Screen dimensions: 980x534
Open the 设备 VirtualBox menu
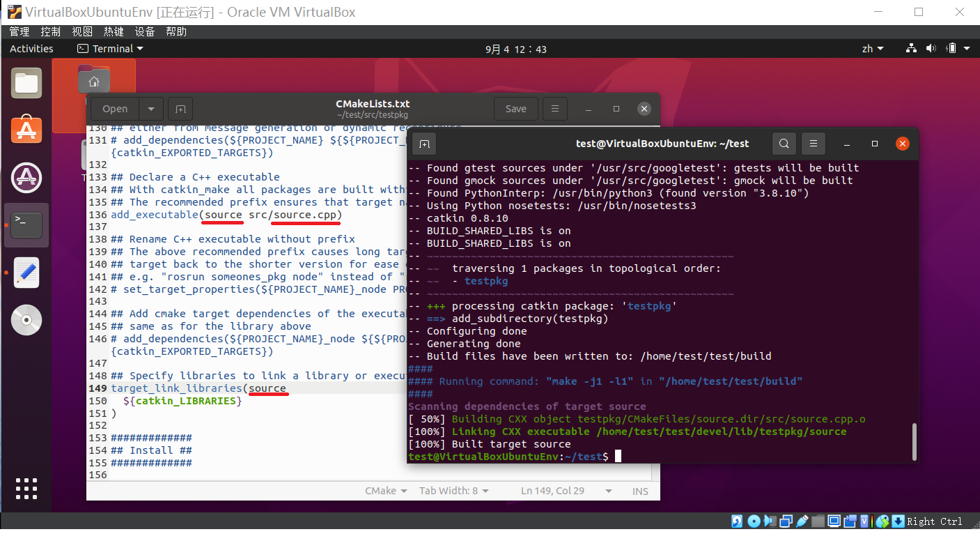point(145,31)
